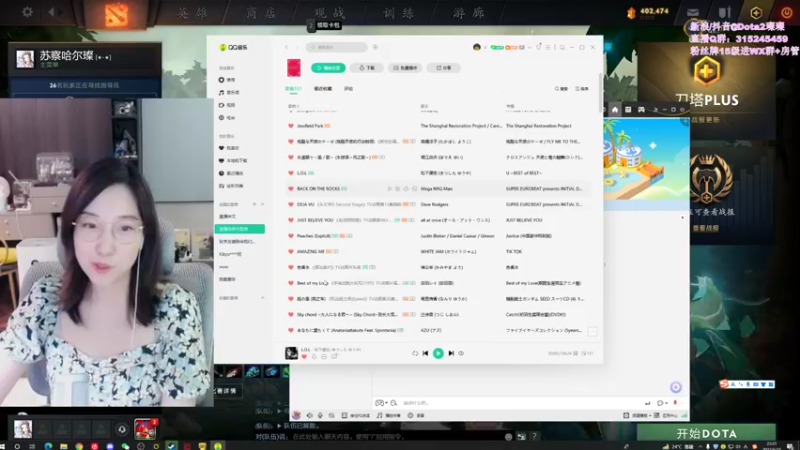The width and height of the screenshot is (800, 450).
Task: Toggle heart for Best of my Love
Action: tap(291, 283)
